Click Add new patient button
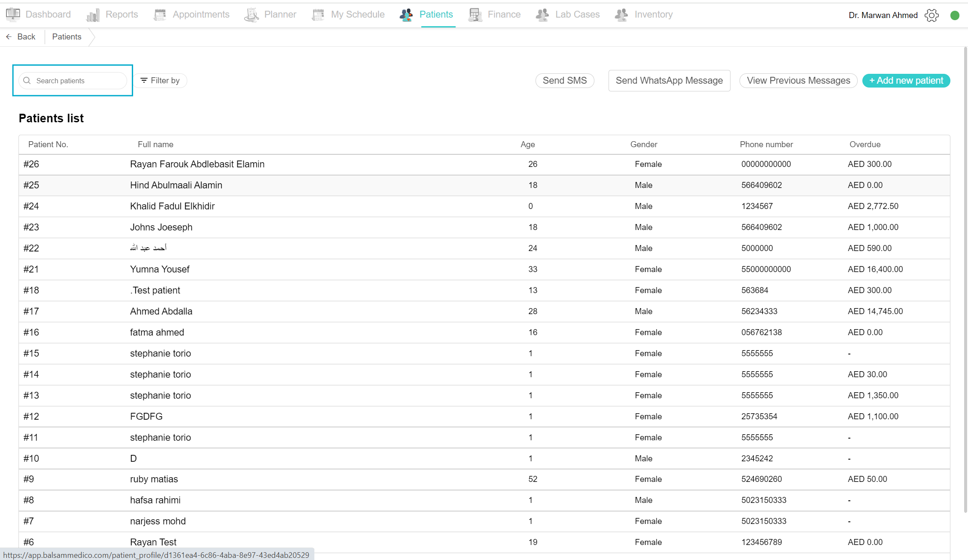The width and height of the screenshot is (968, 560). pyautogui.click(x=906, y=81)
